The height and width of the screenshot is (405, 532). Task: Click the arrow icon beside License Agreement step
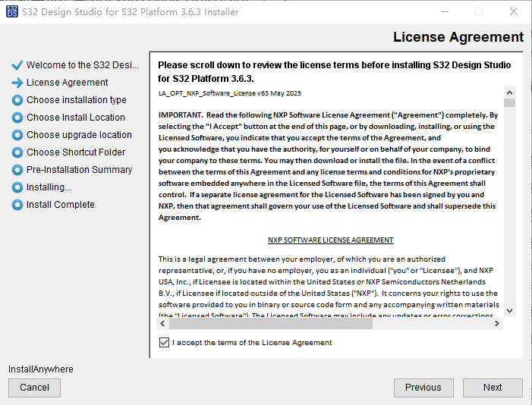17,83
